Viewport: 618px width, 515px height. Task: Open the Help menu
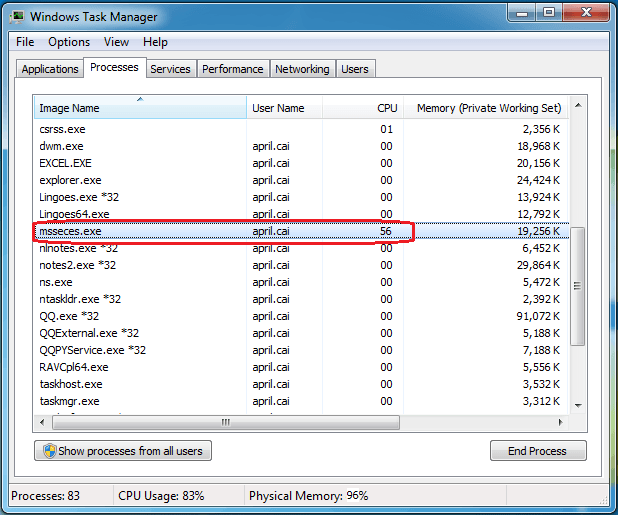click(155, 42)
